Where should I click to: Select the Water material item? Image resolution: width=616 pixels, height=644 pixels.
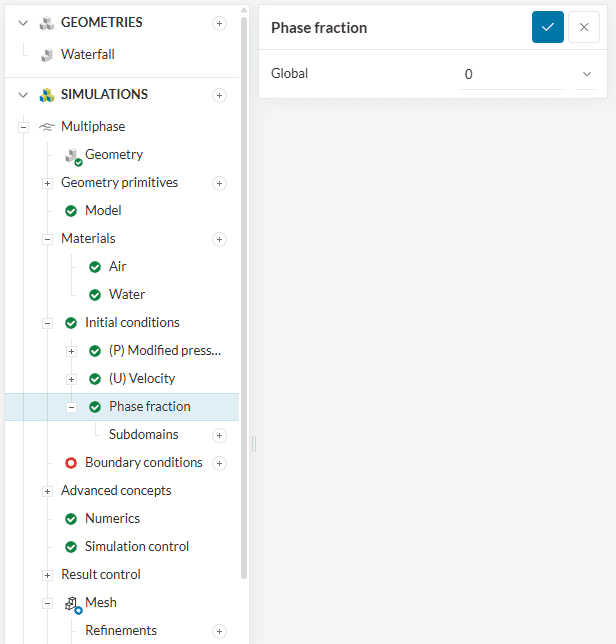pos(126,295)
